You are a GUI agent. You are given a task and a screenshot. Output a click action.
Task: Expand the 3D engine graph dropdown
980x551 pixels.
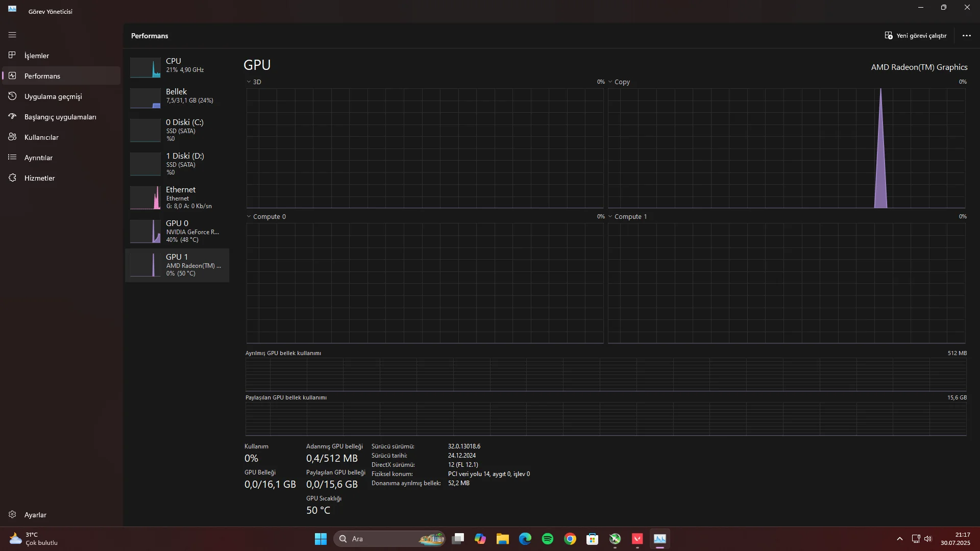[x=254, y=82]
